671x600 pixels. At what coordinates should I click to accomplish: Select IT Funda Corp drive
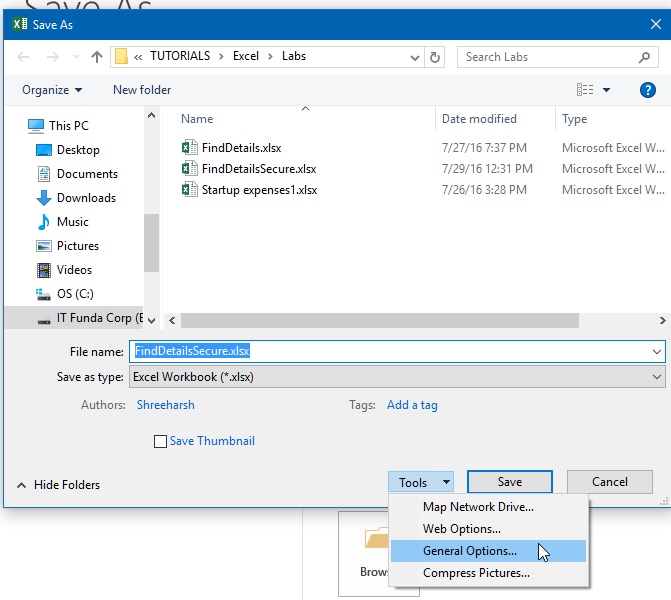pos(74,318)
